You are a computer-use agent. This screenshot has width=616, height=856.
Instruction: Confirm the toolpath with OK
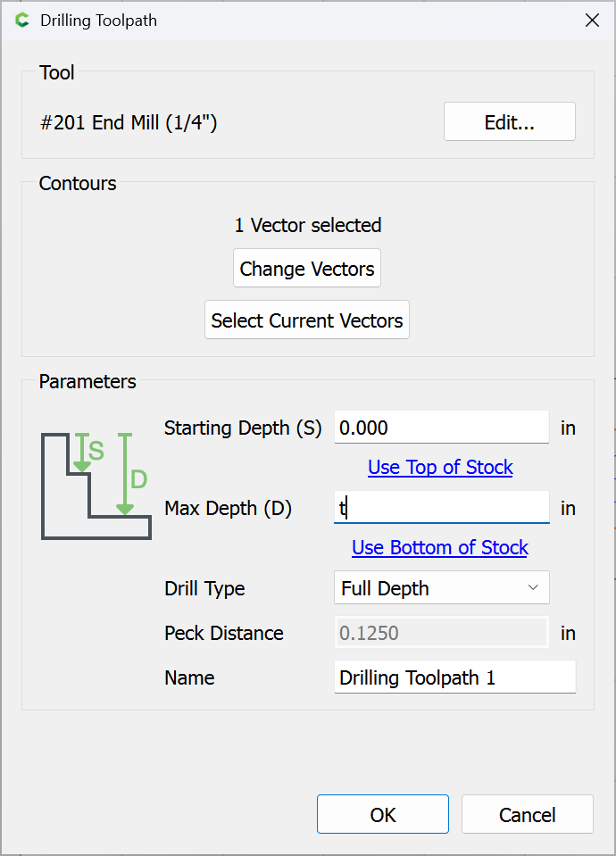click(x=383, y=815)
